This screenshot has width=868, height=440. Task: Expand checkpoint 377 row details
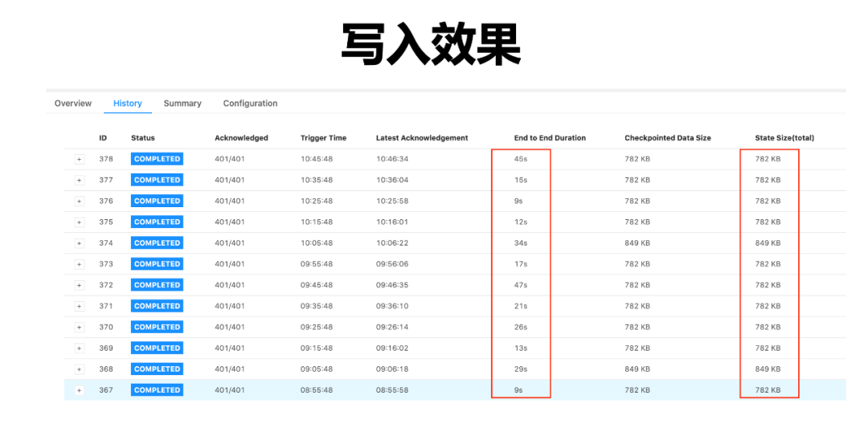coord(79,180)
